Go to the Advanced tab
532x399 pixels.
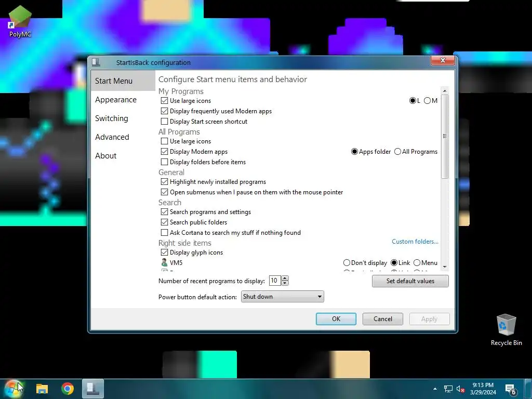pyautogui.click(x=112, y=137)
